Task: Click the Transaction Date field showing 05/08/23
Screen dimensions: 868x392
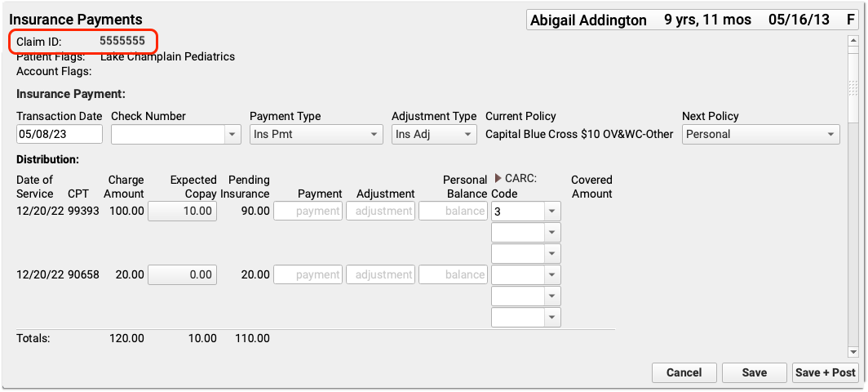Action: pos(60,134)
